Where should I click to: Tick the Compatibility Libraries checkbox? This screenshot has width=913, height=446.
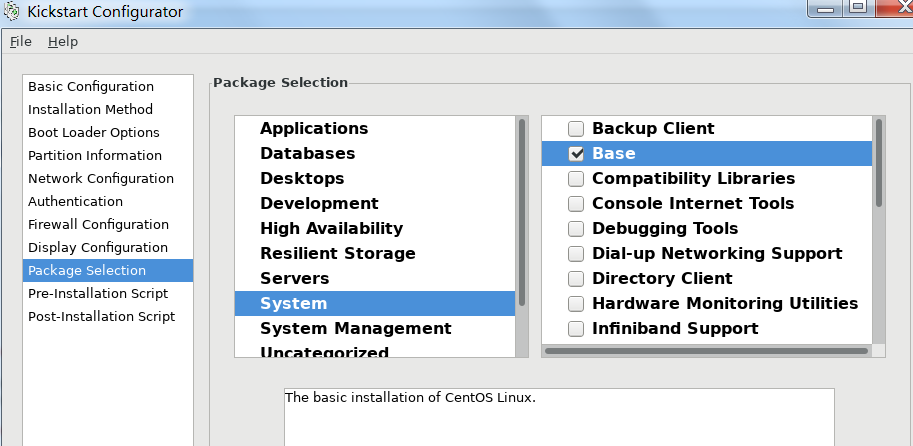click(576, 178)
